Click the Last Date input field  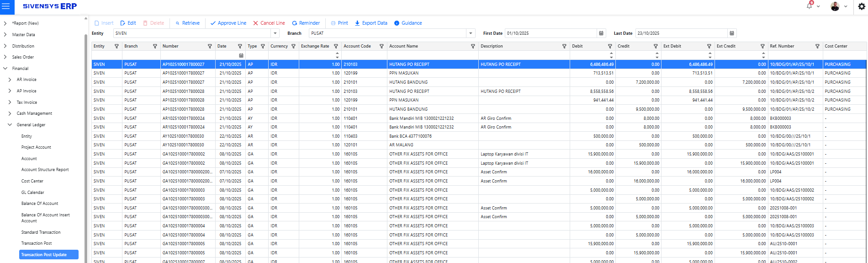[681, 33]
